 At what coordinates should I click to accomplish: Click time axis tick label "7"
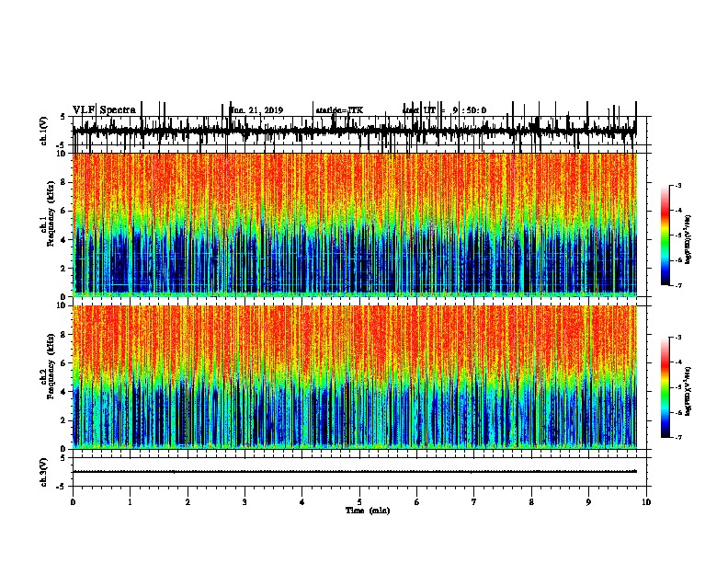click(474, 502)
